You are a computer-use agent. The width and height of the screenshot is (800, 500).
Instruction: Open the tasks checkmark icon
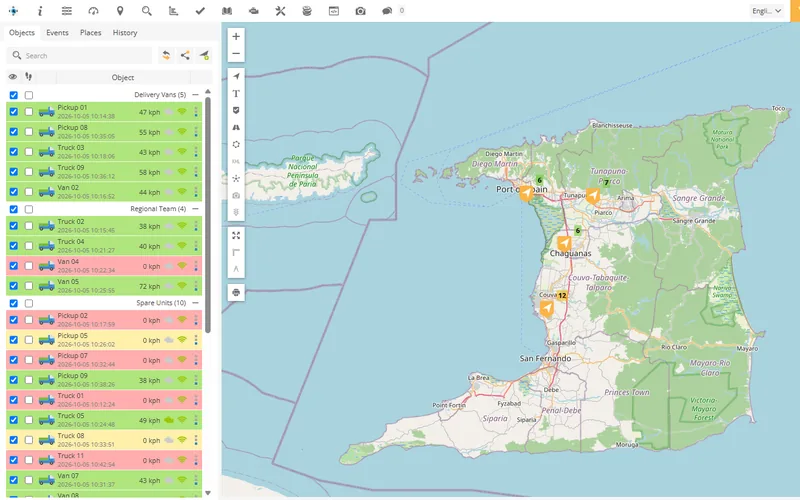point(200,11)
